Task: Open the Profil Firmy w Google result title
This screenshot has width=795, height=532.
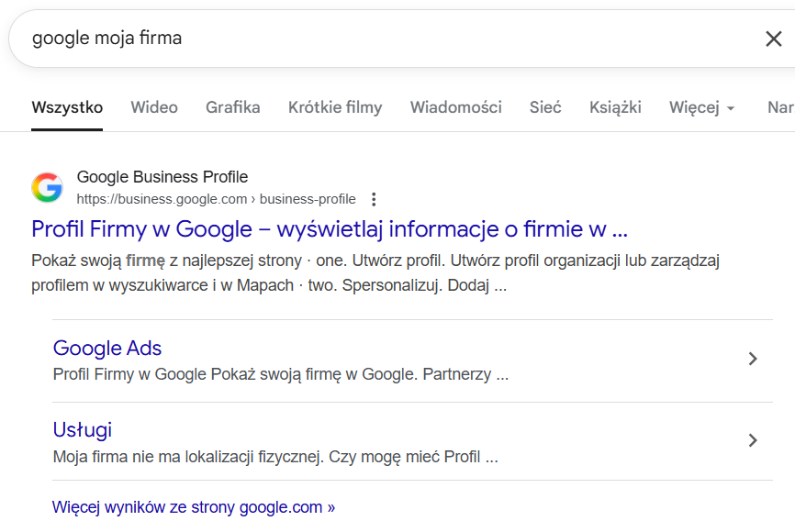Action: coord(329,228)
